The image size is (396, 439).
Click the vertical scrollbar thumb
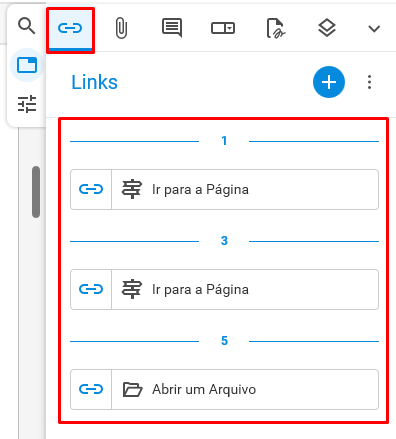(x=36, y=192)
